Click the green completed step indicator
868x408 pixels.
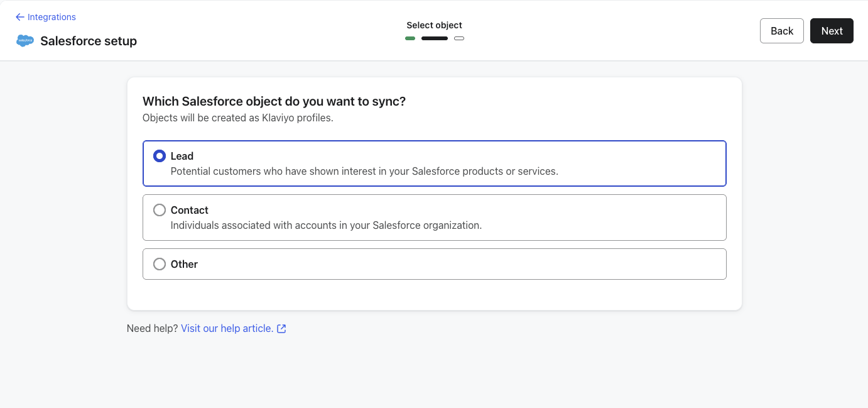pos(410,38)
